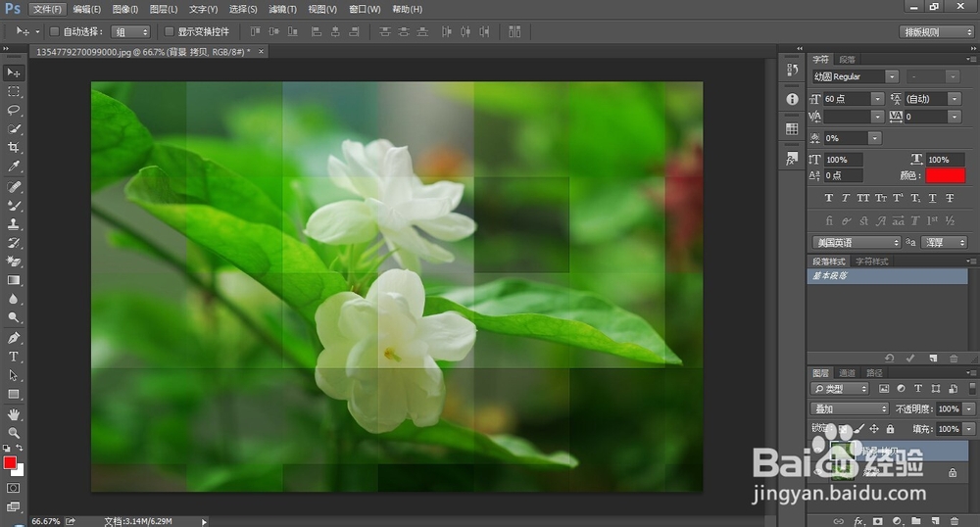Screen dimensions: 980x527
Task: Toggle the lock position layer option
Action: click(x=874, y=429)
